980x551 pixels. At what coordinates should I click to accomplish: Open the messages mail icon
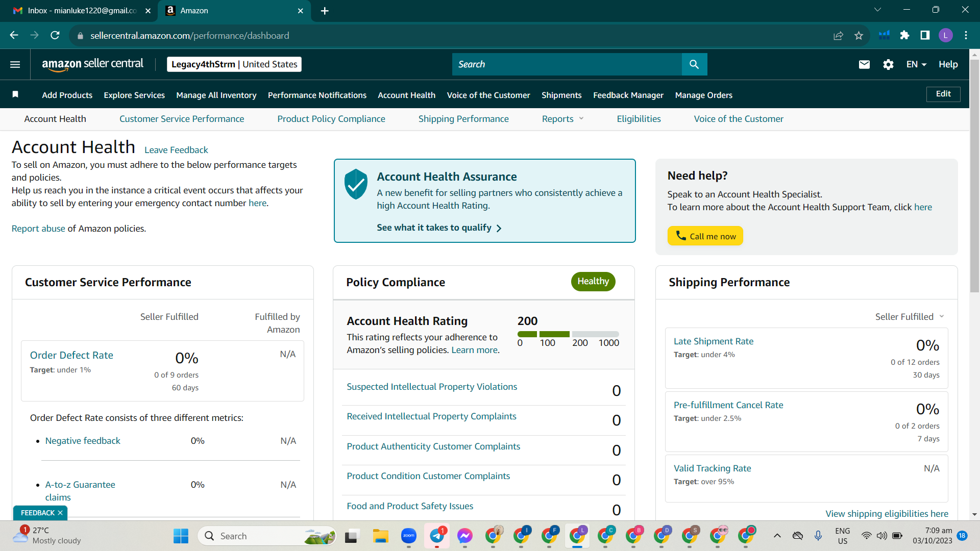864,64
